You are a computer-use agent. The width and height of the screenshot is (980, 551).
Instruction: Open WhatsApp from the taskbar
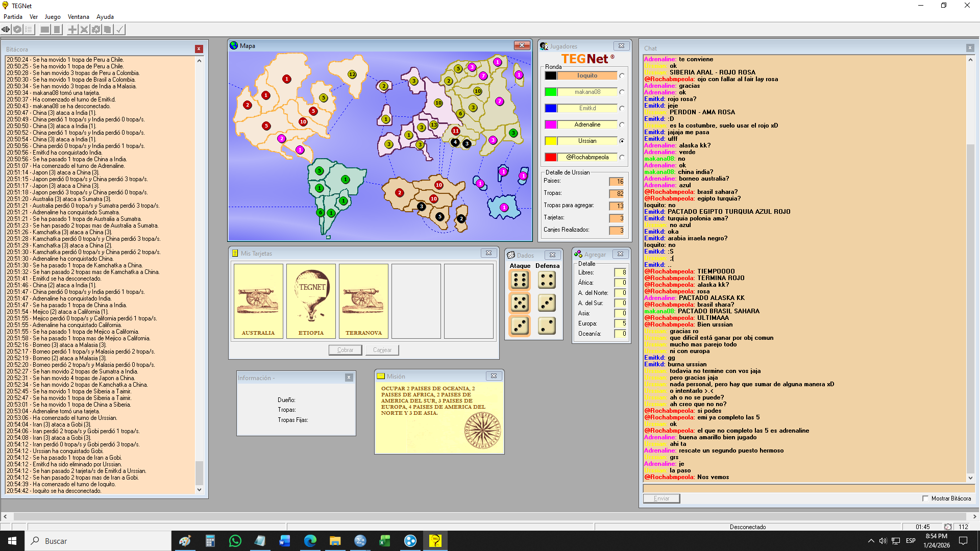pos(235,541)
